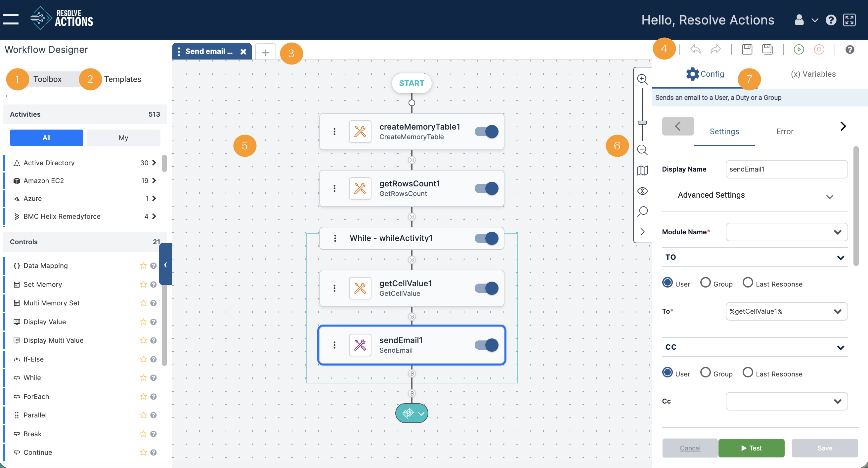Open the Variables tab in the right panel

[x=813, y=74]
